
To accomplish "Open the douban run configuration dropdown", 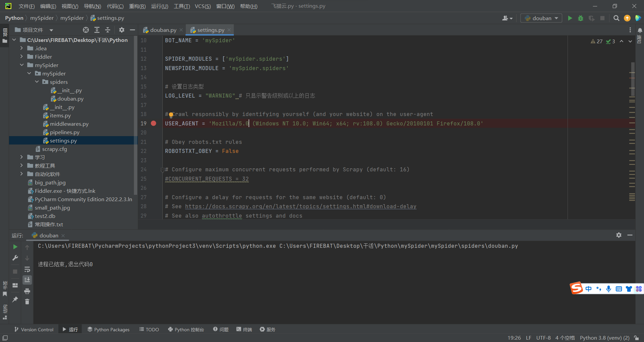I will tap(541, 18).
